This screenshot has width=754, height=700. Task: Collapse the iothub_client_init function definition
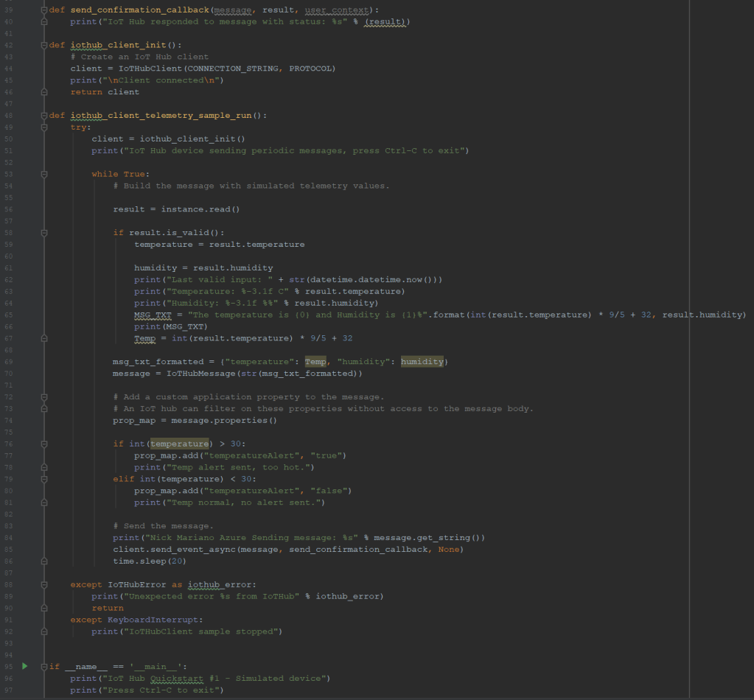coord(44,45)
